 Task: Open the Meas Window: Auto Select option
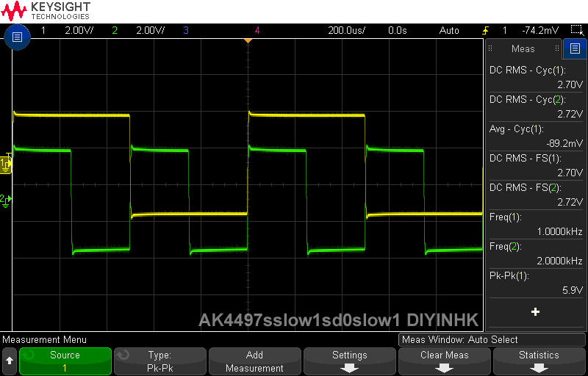491,340
